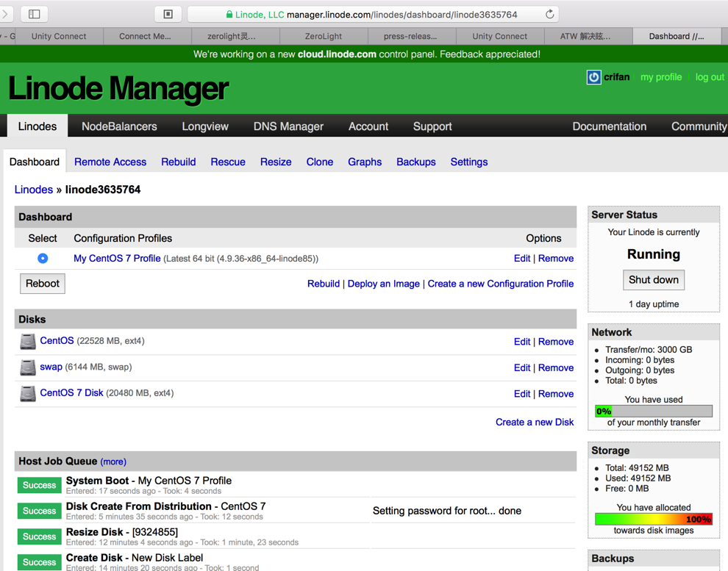Switch to ZeroLight browser tab
This screenshot has height=571, width=728.
pyautogui.click(x=323, y=36)
